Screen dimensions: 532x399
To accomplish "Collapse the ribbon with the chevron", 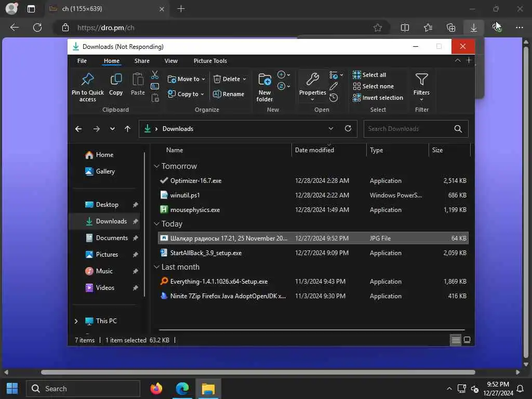I will click(457, 60).
